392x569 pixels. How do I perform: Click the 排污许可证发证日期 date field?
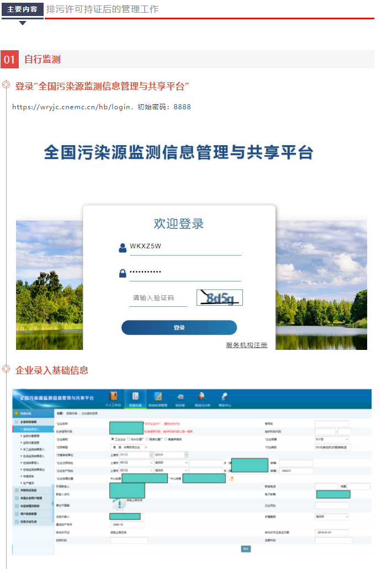click(x=332, y=533)
